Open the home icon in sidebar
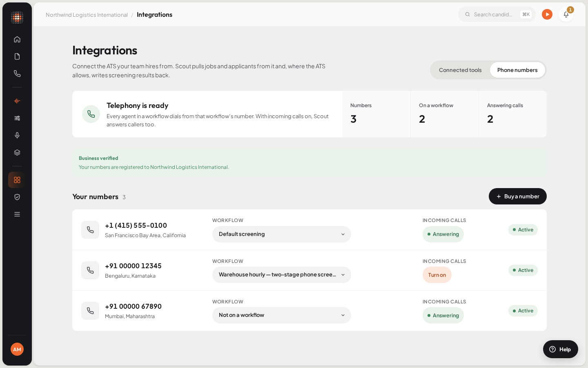This screenshot has width=588, height=368. click(x=17, y=39)
